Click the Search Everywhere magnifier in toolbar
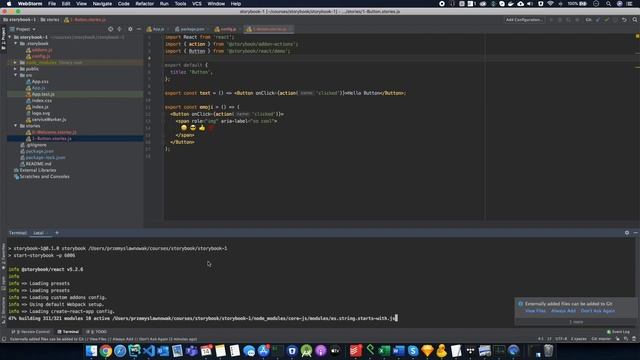 tap(635, 20)
